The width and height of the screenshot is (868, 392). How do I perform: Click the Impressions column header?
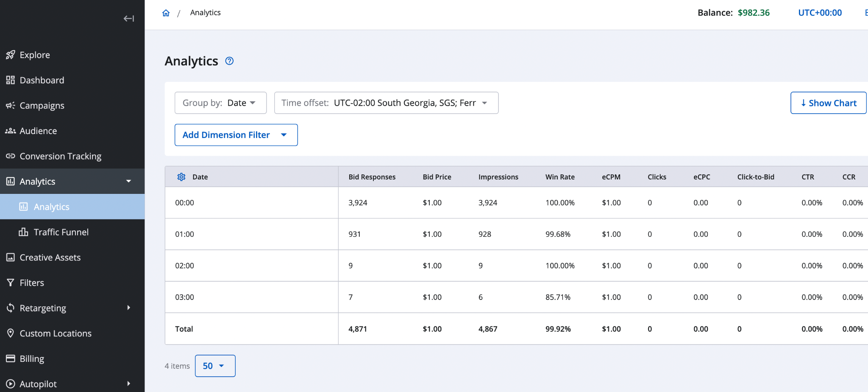[x=498, y=177]
